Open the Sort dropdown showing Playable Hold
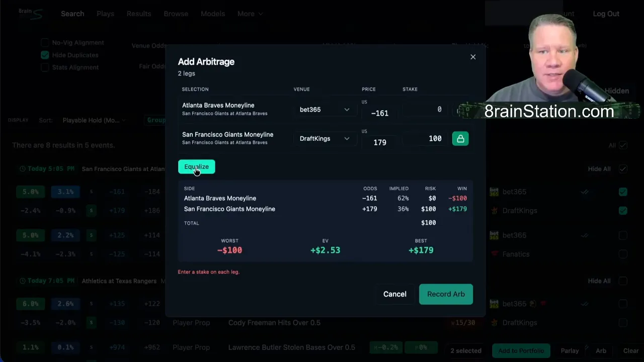The height and width of the screenshot is (362, 644). 94,120
